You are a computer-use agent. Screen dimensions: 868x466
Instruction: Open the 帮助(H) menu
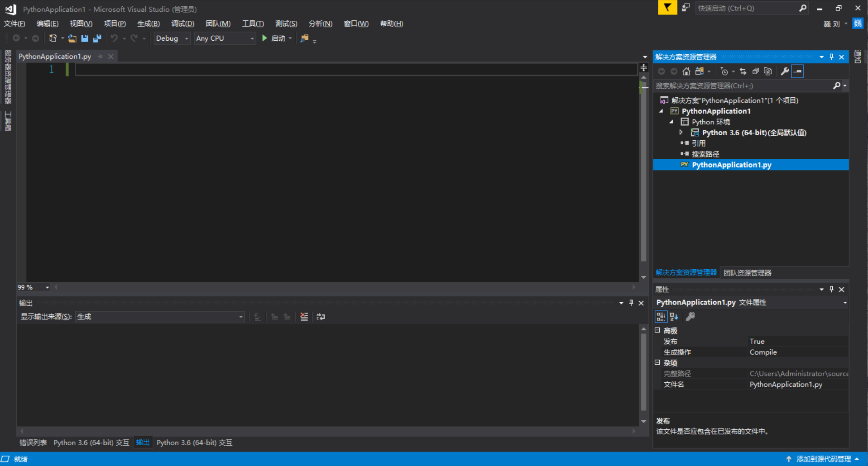[392, 24]
